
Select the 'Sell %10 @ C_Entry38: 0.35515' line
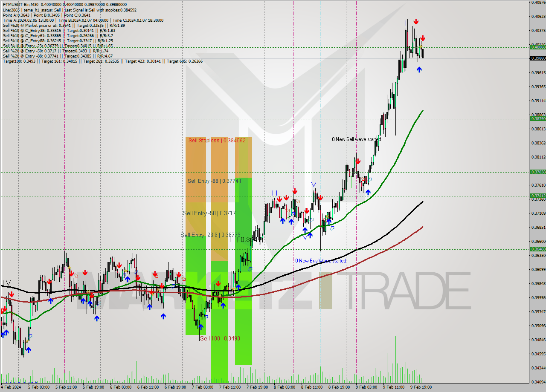[59, 30]
